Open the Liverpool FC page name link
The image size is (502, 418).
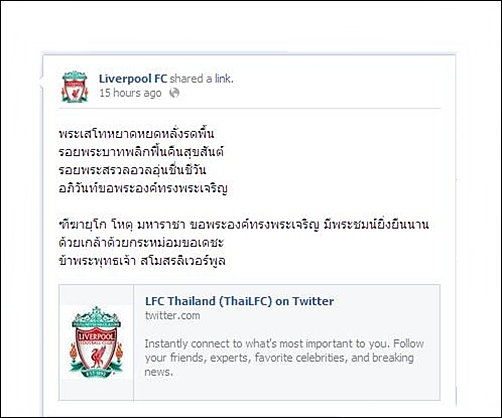pyautogui.click(x=133, y=79)
